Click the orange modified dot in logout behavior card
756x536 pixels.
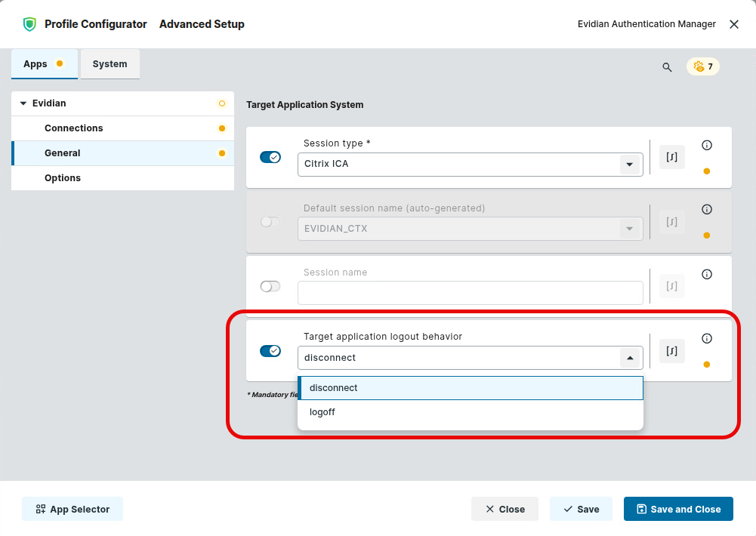(707, 365)
